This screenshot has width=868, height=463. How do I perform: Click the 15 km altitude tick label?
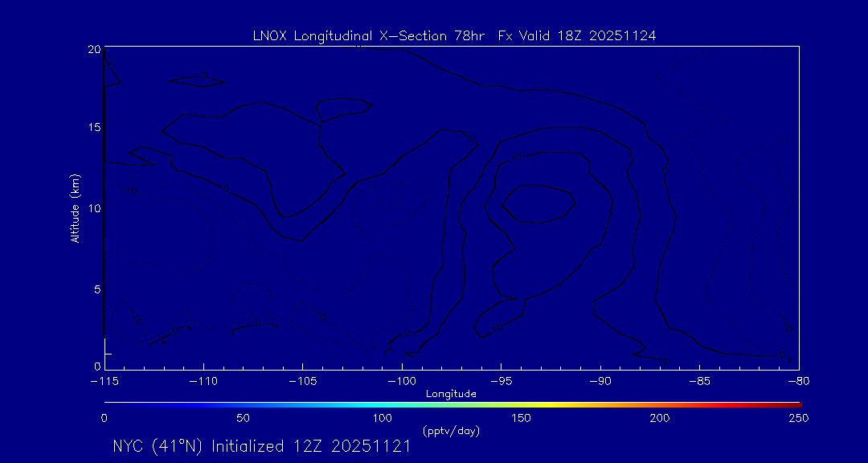93,129
